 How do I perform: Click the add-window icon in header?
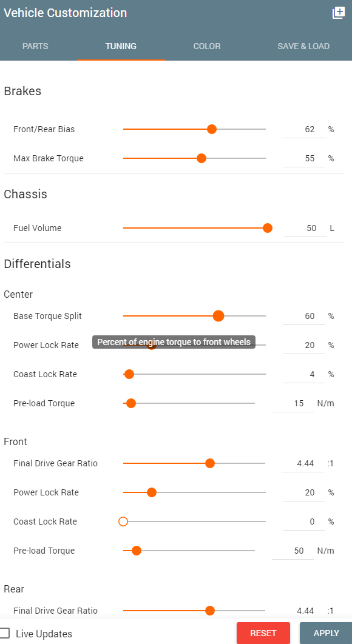tap(339, 13)
